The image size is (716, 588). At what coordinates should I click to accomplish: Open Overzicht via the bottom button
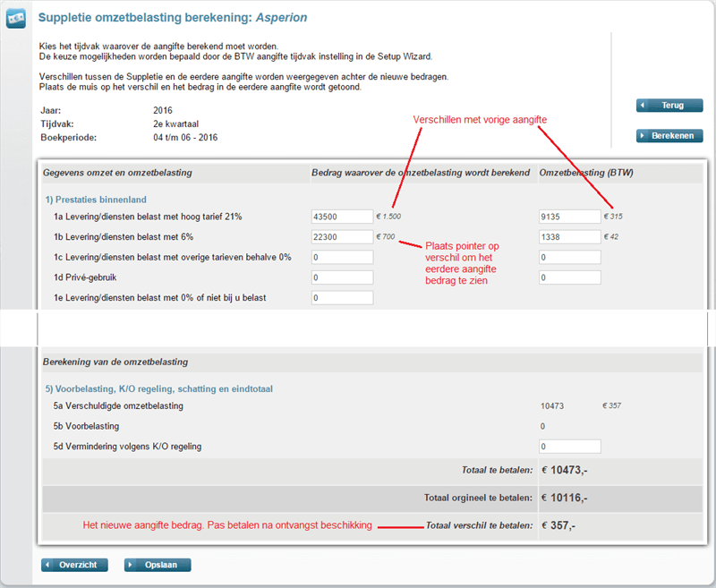coord(74,565)
